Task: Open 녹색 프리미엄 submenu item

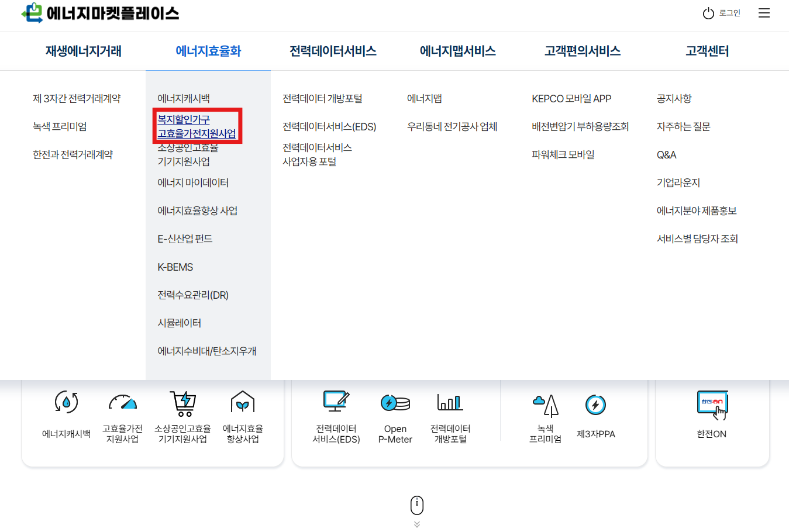Action: pos(60,127)
